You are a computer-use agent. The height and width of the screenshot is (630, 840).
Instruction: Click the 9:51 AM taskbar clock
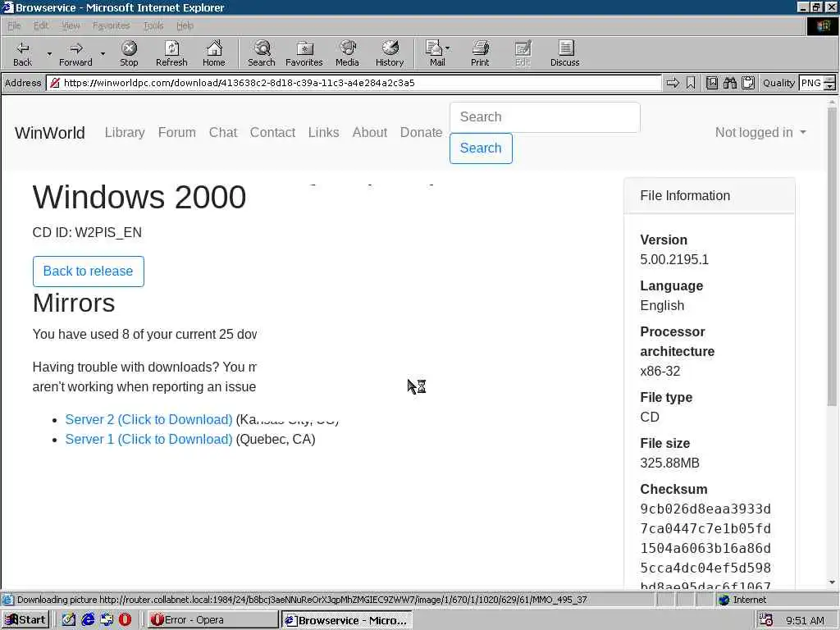[806, 620]
